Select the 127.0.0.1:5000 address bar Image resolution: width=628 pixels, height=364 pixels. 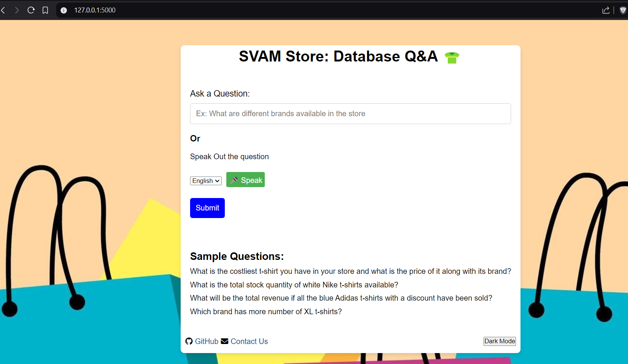[95, 10]
